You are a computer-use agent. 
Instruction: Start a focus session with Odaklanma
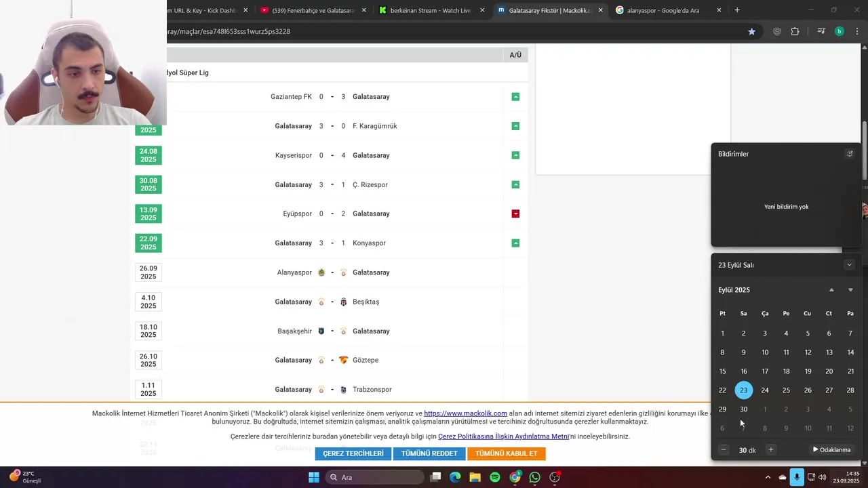[x=831, y=450]
